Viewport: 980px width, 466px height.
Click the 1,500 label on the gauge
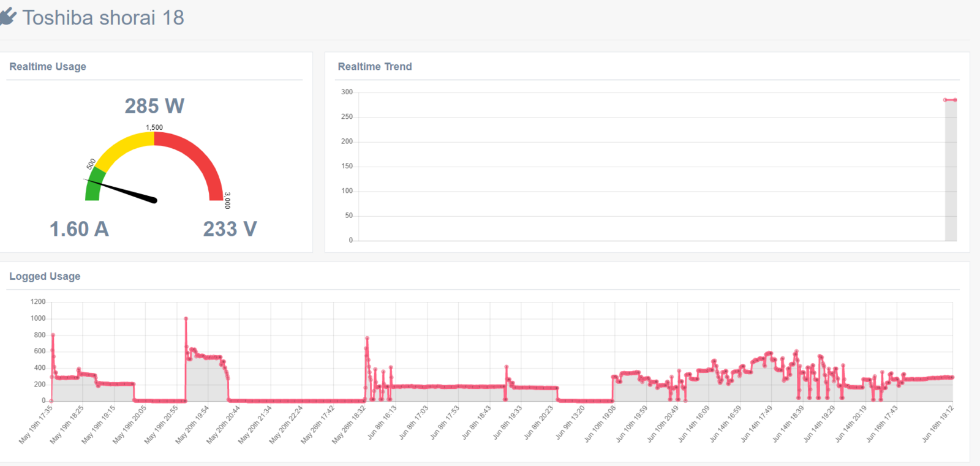(x=154, y=127)
